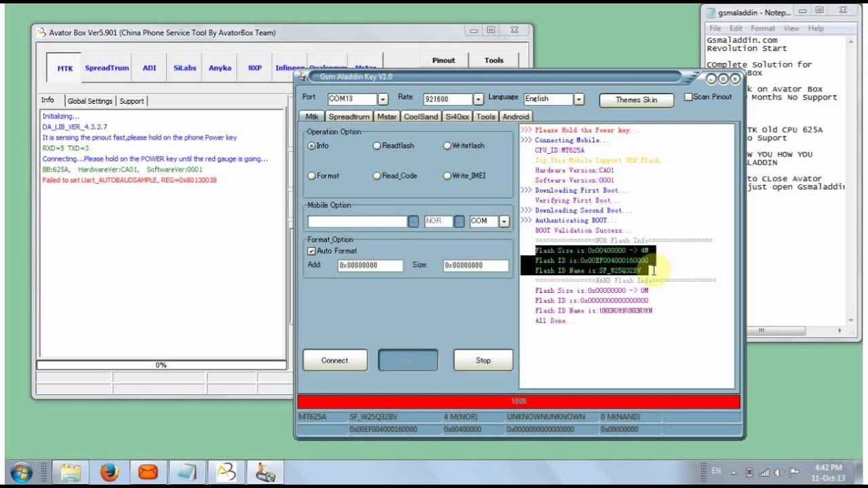Open the CoolSand tab
Screen dimensions: 868x488
coord(421,117)
